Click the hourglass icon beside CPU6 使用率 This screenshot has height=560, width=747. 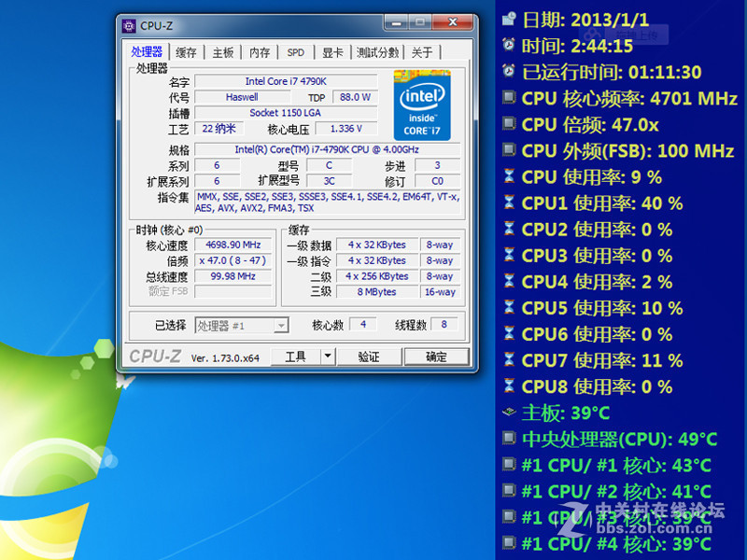coord(509,333)
